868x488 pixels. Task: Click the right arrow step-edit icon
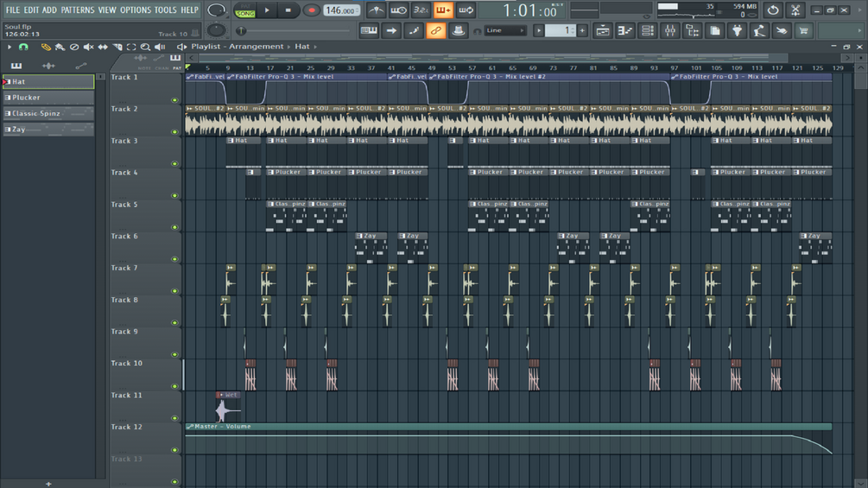tap(391, 30)
